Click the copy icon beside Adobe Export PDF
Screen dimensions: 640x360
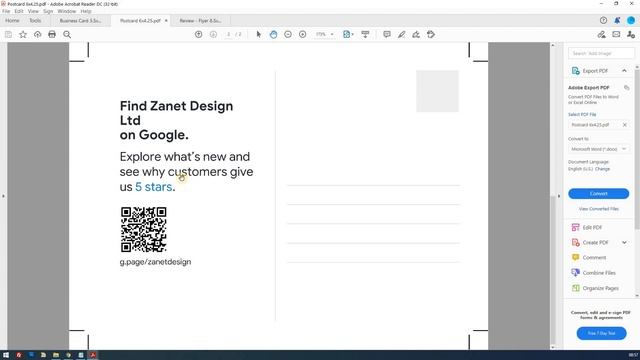coord(627,88)
